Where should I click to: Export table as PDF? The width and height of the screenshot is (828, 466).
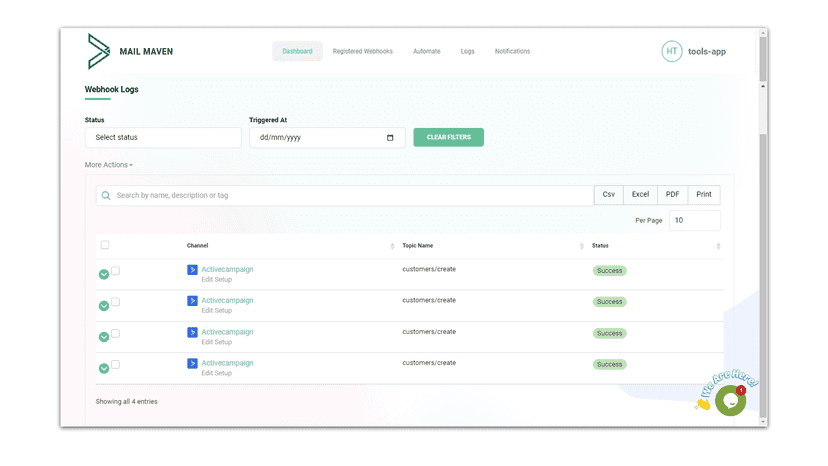(672, 194)
